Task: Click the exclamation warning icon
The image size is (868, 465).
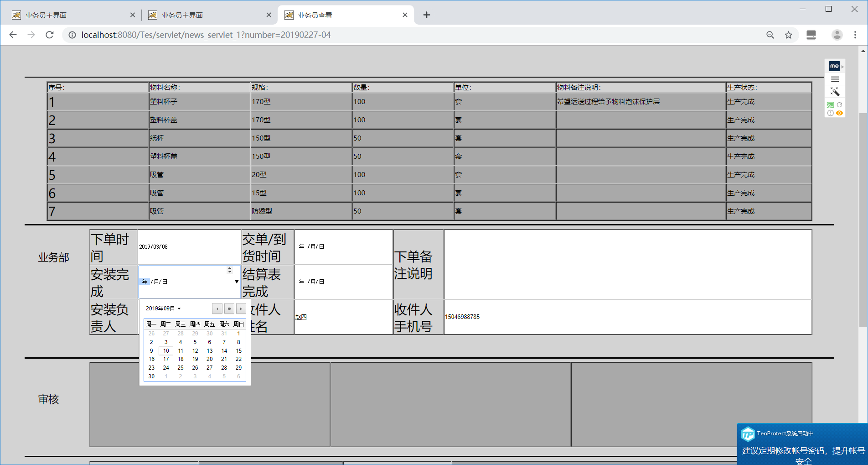Action: pyautogui.click(x=831, y=113)
